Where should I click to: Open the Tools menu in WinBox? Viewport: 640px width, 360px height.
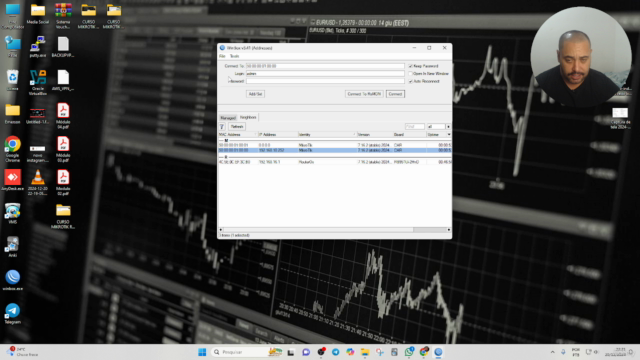coord(234,56)
